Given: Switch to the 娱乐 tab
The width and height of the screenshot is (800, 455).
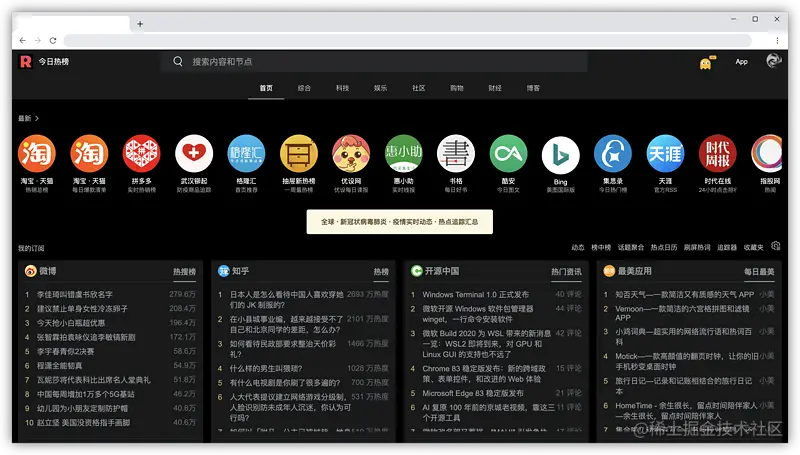Looking at the screenshot, I should pos(380,88).
